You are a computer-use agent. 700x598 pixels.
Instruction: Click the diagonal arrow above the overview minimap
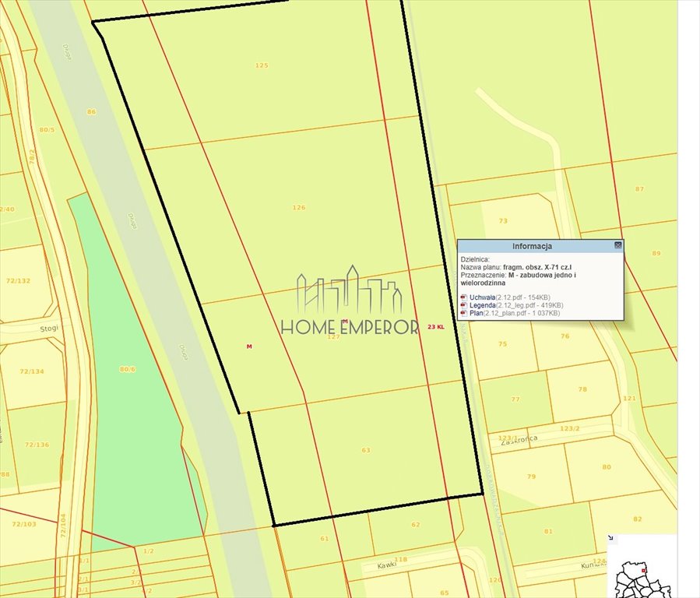coord(610,538)
